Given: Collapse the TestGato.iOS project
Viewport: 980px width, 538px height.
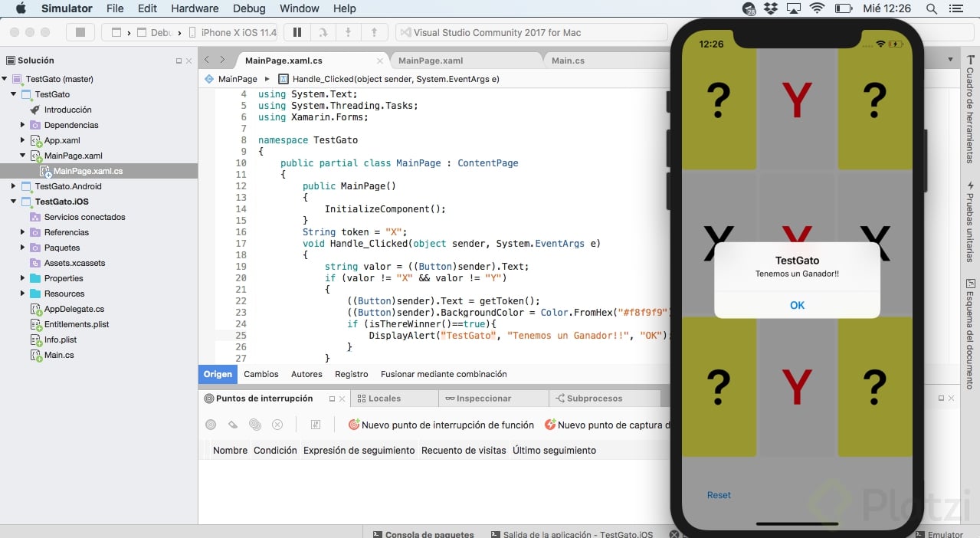Looking at the screenshot, I should (14, 202).
